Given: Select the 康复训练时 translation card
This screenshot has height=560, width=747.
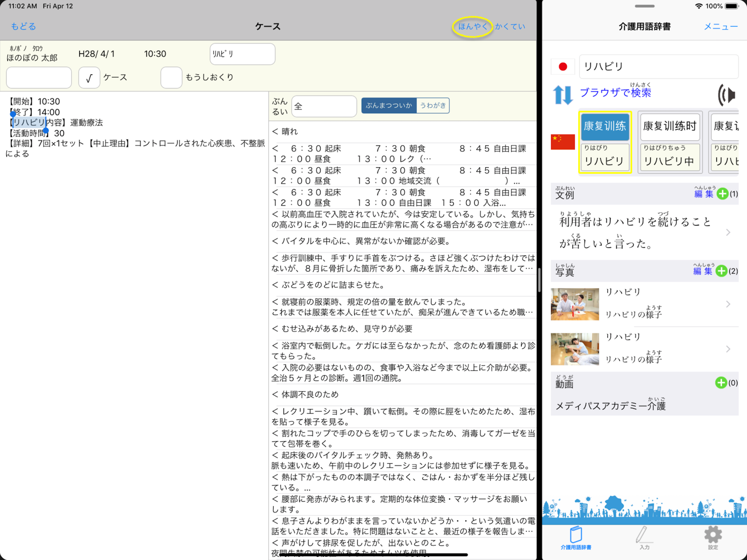Looking at the screenshot, I should coord(670,127).
